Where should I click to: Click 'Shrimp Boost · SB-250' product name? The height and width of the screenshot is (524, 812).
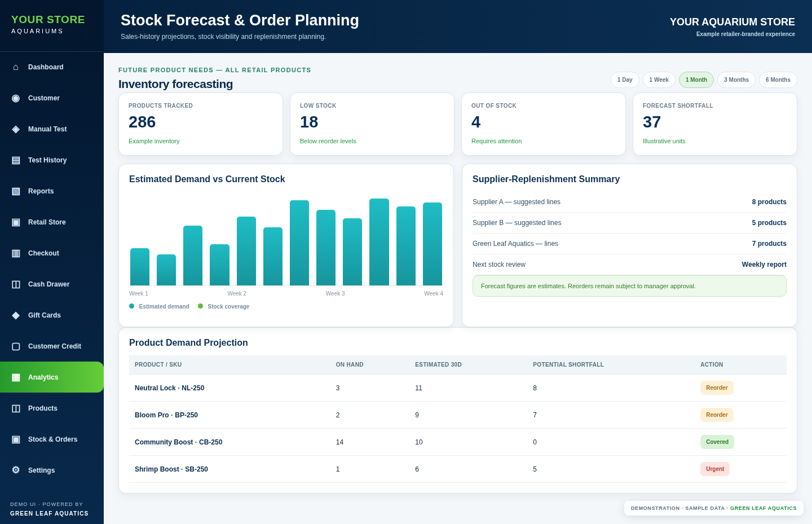(171, 469)
